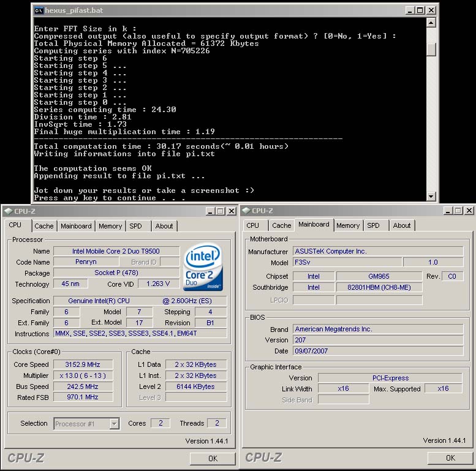Screen dimensions: 476x471
Task: Click the processor name 'Intel Mobile Core 2 Duo T9500'
Action: pyautogui.click(x=116, y=251)
